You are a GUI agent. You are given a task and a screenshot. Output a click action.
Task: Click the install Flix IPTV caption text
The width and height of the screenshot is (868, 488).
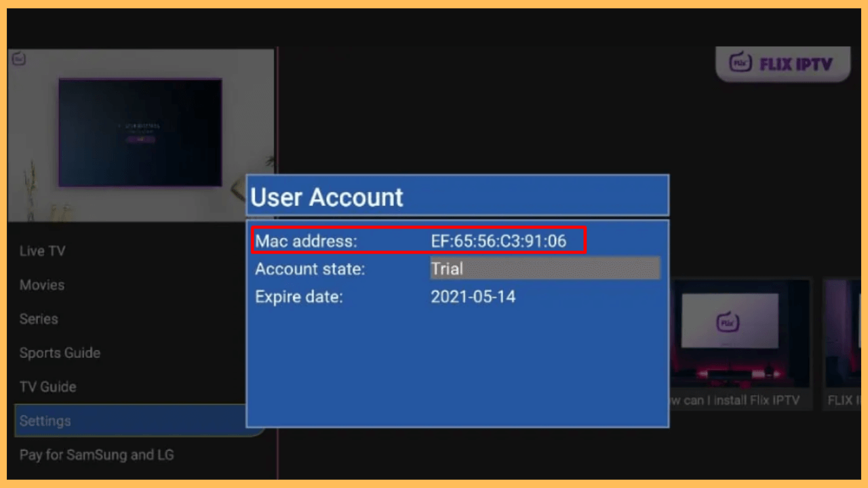pyautogui.click(x=735, y=401)
